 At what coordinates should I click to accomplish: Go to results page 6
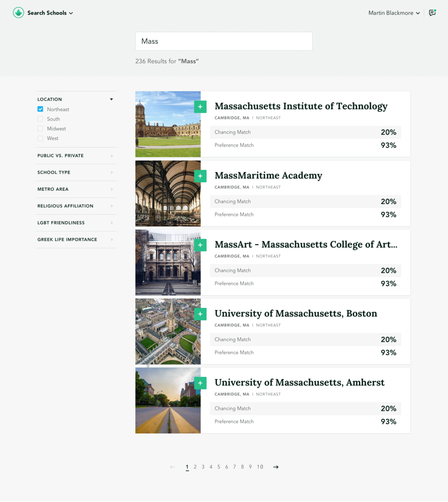[226, 467]
